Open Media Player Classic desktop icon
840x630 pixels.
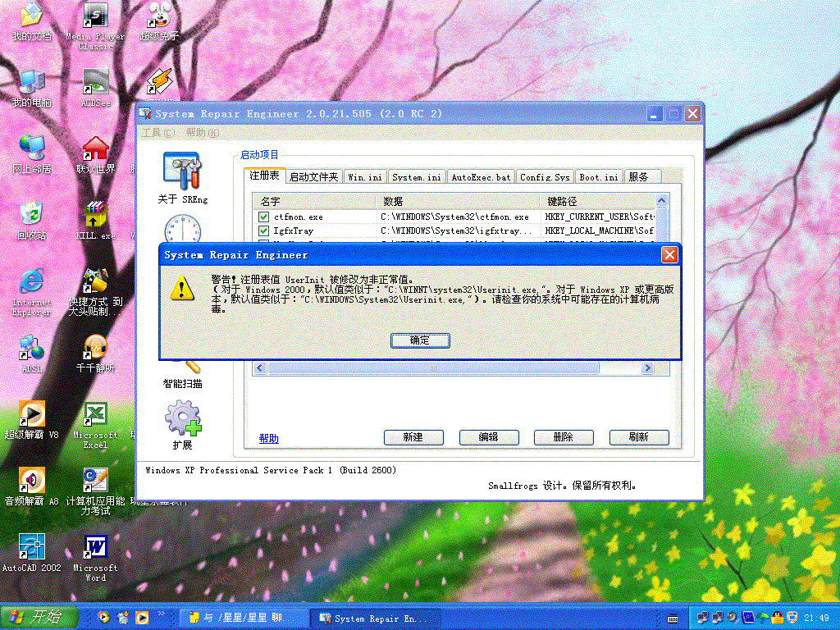(95, 27)
